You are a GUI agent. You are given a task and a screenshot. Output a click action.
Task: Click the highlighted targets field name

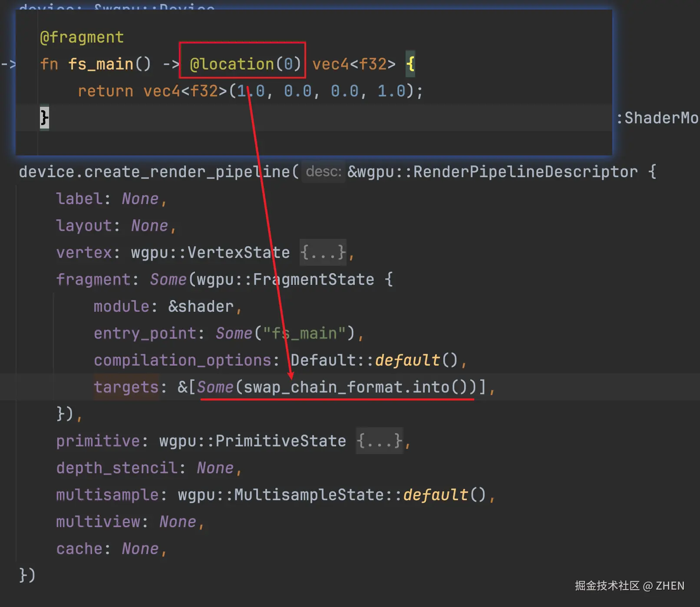126,387
